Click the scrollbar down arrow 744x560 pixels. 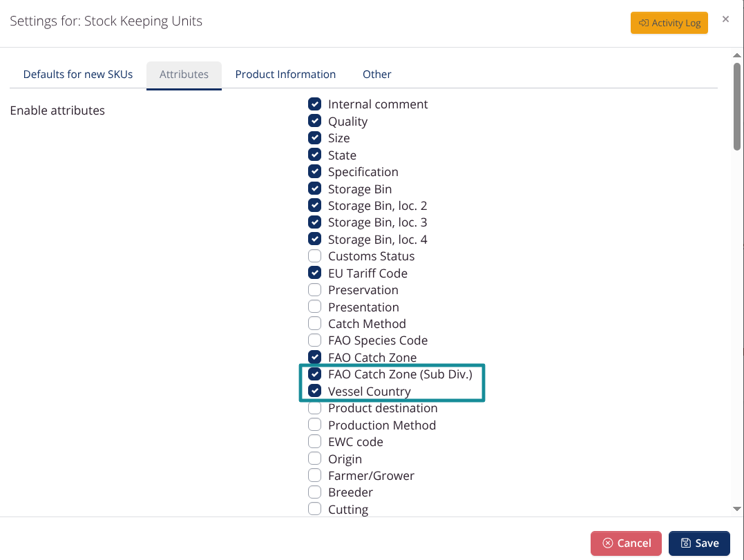pyautogui.click(x=737, y=509)
